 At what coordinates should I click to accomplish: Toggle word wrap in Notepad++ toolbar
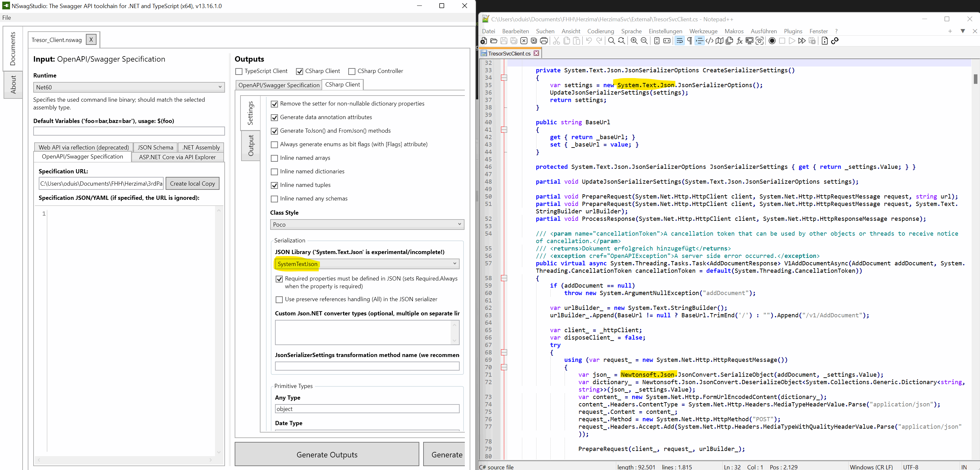(680, 41)
